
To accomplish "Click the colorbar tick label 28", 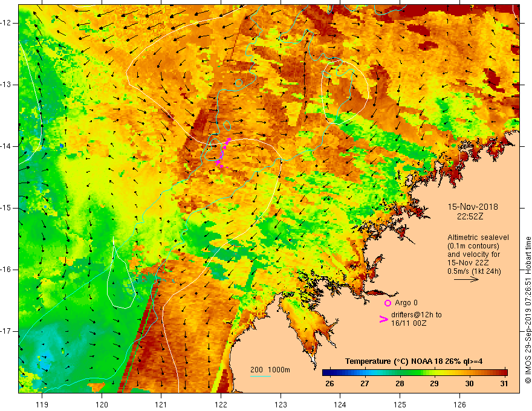I will pos(400,384).
